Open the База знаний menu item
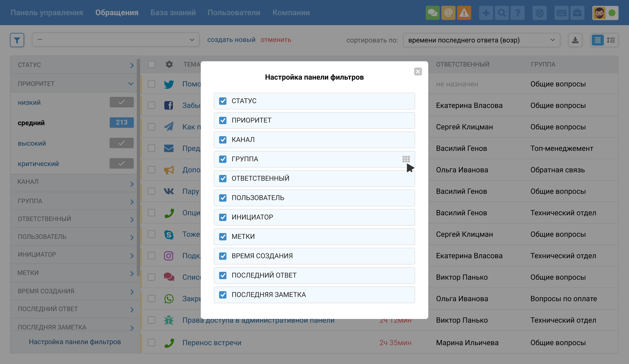This screenshot has height=364, width=629. [x=173, y=13]
